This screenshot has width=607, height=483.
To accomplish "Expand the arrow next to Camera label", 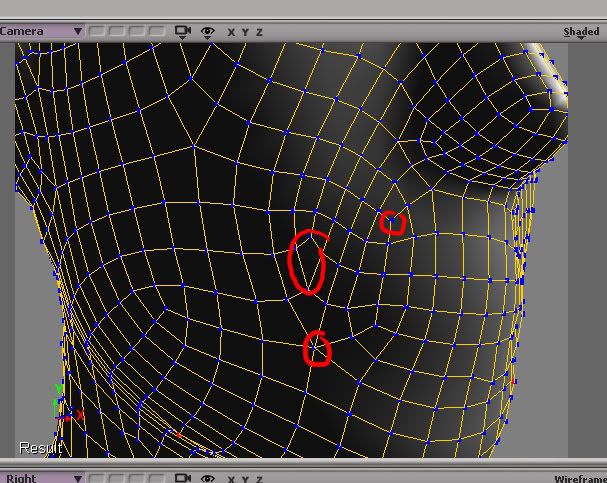I will (x=78, y=31).
